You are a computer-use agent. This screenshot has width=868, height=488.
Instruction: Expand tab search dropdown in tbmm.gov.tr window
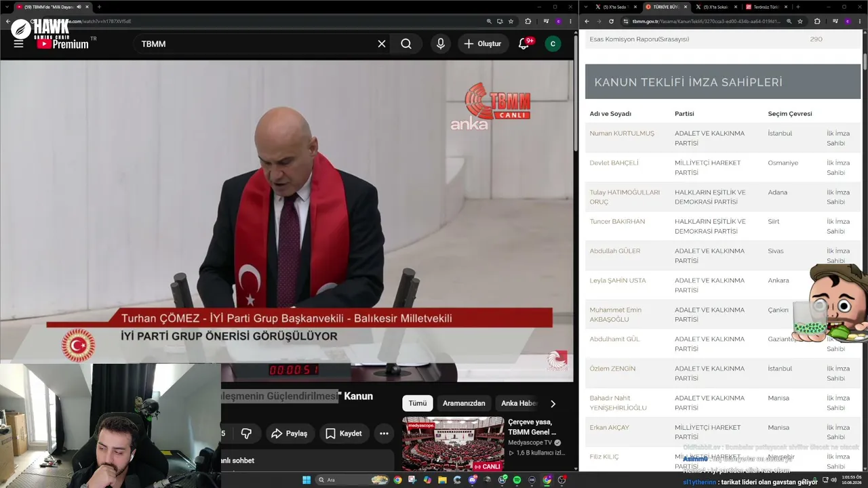(x=586, y=7)
